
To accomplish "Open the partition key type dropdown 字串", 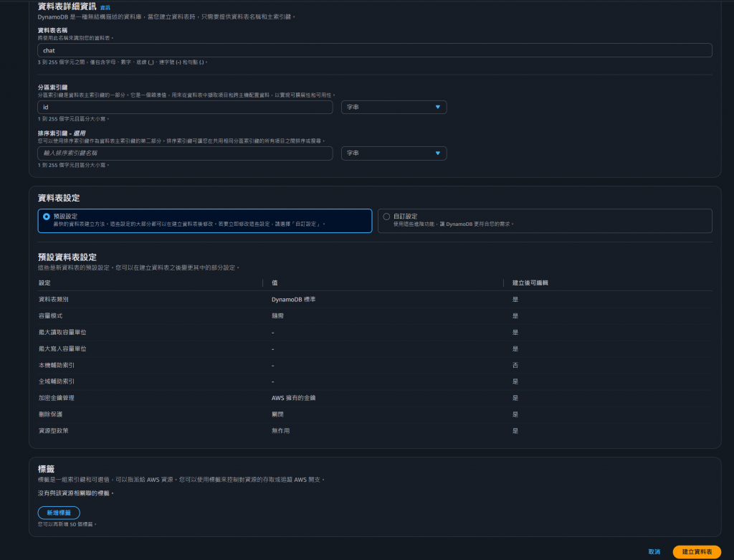I will [x=394, y=108].
